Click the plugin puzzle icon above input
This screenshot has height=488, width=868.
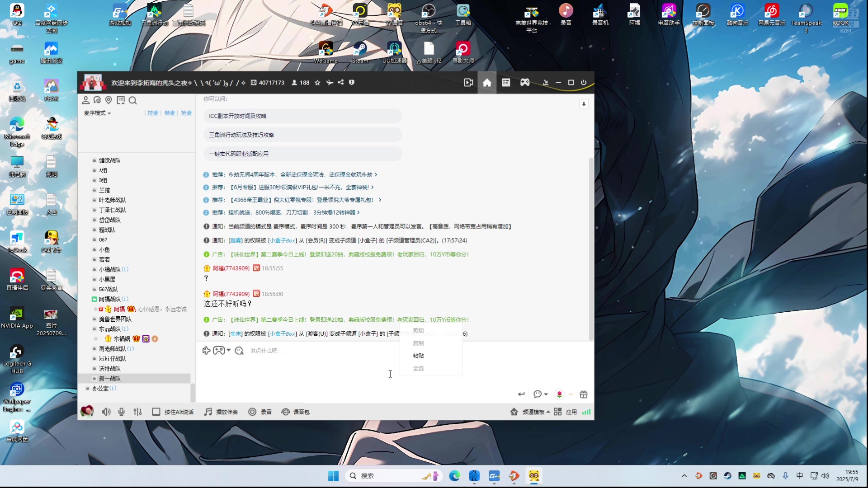click(206, 351)
